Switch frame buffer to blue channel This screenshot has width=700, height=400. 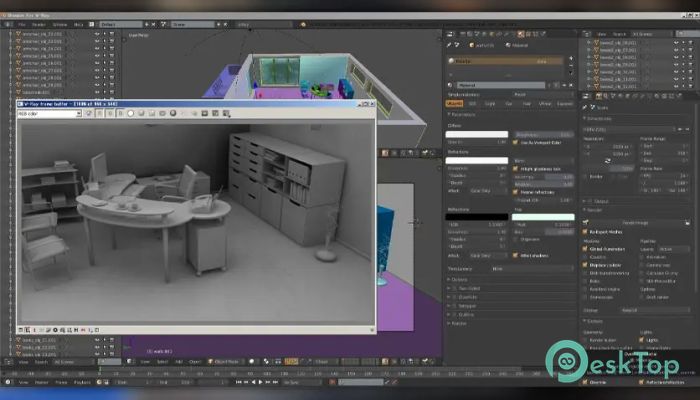(x=121, y=113)
